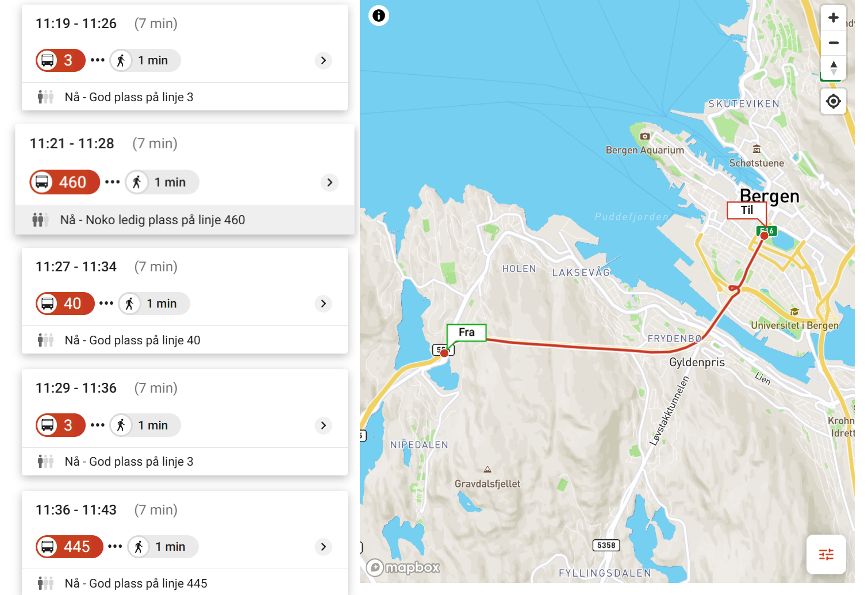This screenshot has width=868, height=595.
Task: Open the trip filter settings button
Action: pos(825,554)
